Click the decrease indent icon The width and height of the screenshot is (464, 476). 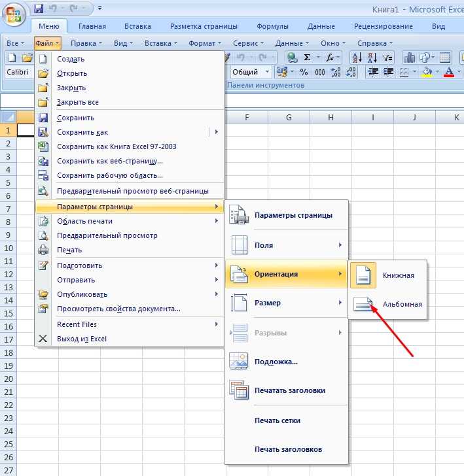[x=373, y=72]
